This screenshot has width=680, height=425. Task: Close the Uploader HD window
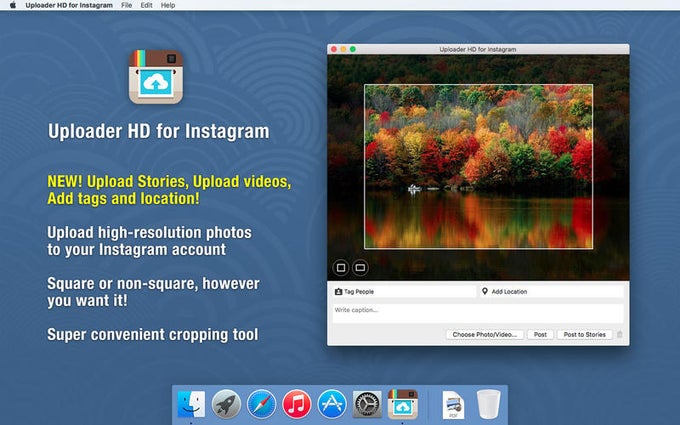tap(334, 49)
